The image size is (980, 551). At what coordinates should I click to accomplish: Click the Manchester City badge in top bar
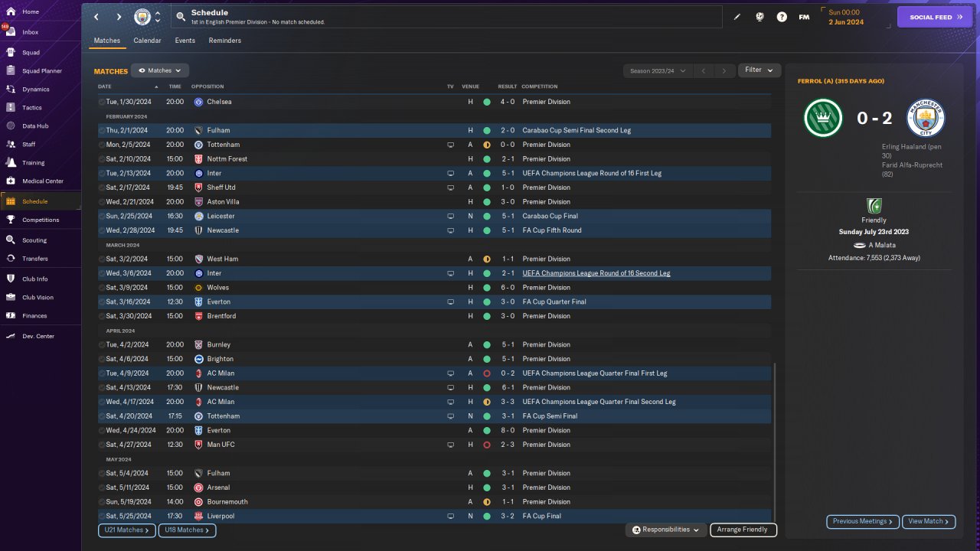(x=142, y=17)
